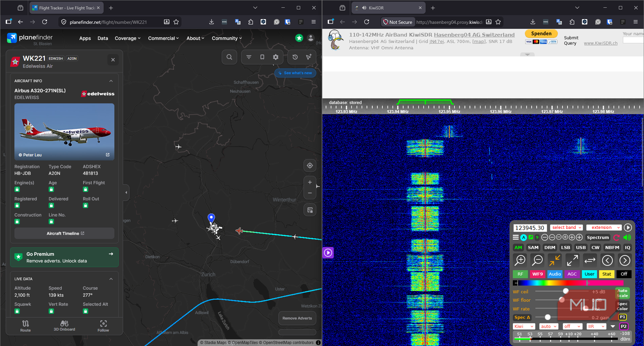
Task: Collapse the Live Data section
Action: point(111,279)
